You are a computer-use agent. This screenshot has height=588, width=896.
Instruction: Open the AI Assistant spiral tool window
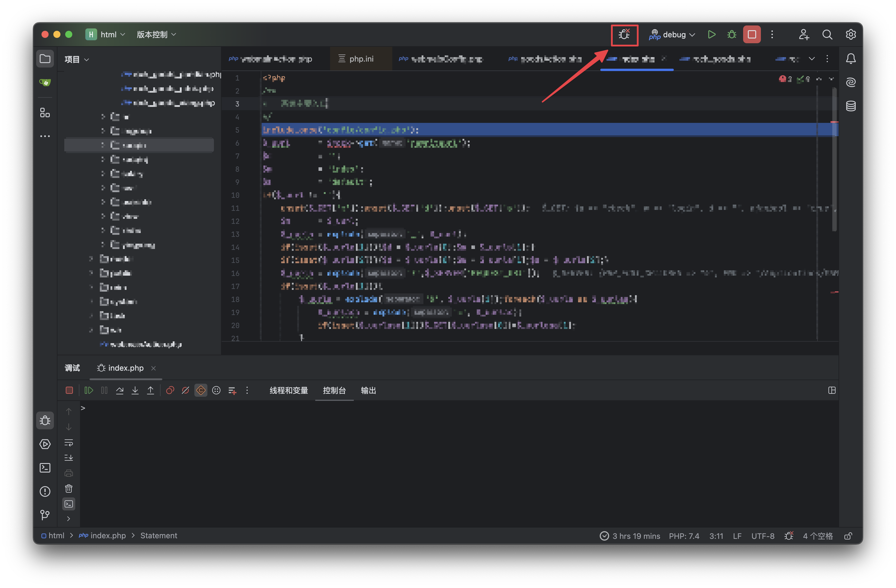[851, 82]
